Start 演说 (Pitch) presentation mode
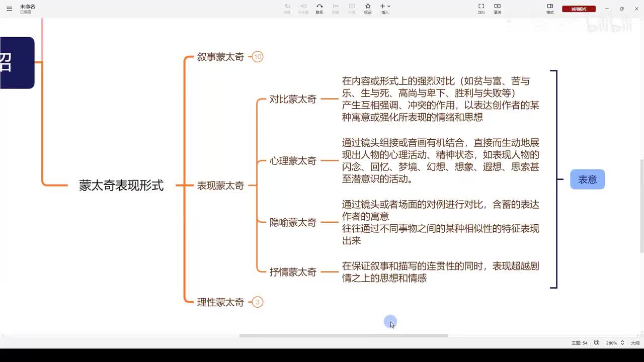This screenshot has width=644, height=362. tap(497, 9)
